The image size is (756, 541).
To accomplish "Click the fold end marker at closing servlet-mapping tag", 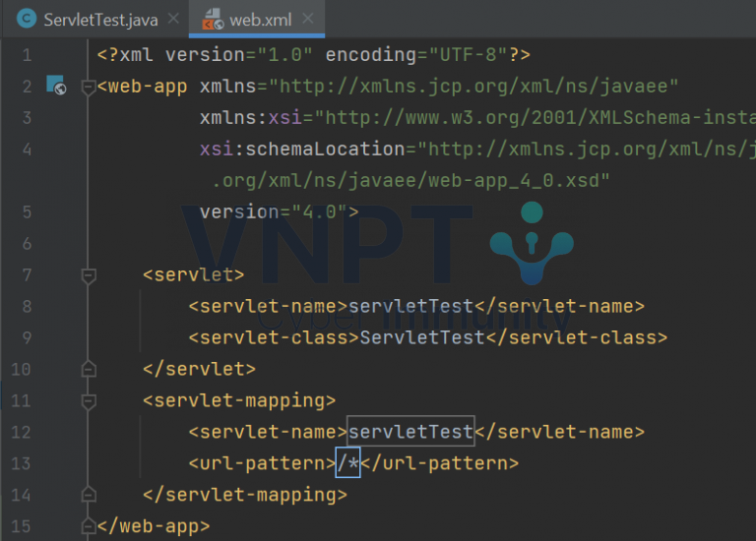I will [x=89, y=495].
